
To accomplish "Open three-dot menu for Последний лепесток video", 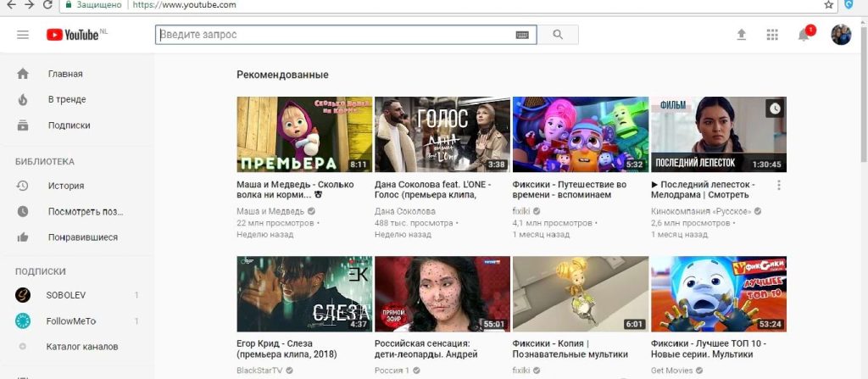I will click(x=779, y=185).
